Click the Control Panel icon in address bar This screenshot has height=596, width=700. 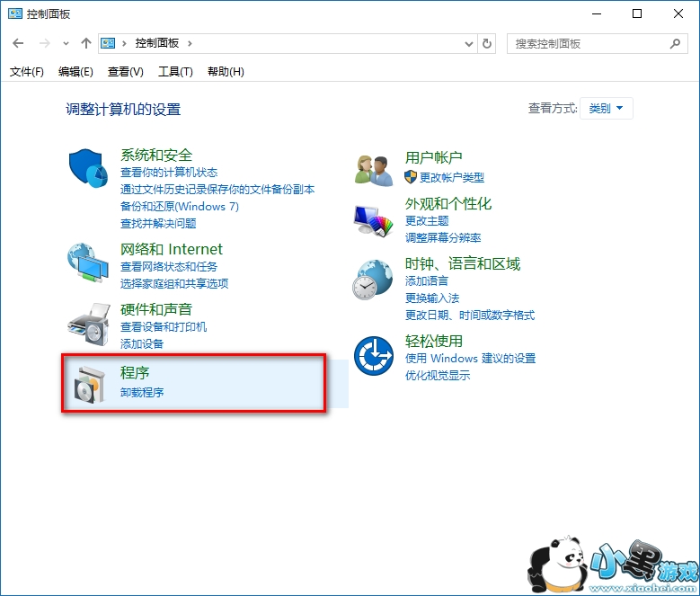(108, 43)
